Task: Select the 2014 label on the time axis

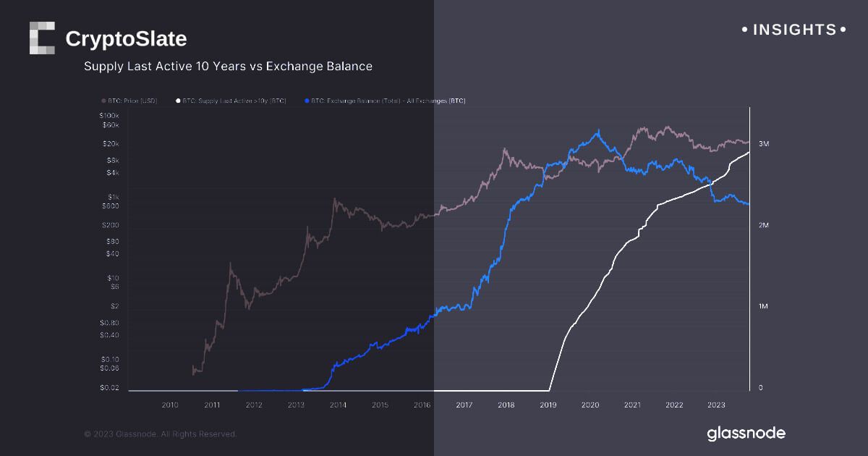Action: click(338, 405)
